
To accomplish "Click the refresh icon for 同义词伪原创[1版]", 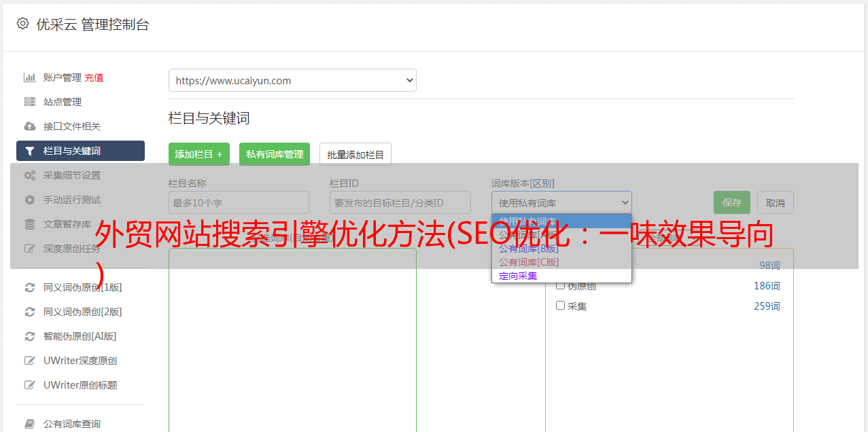I will pyautogui.click(x=29, y=287).
